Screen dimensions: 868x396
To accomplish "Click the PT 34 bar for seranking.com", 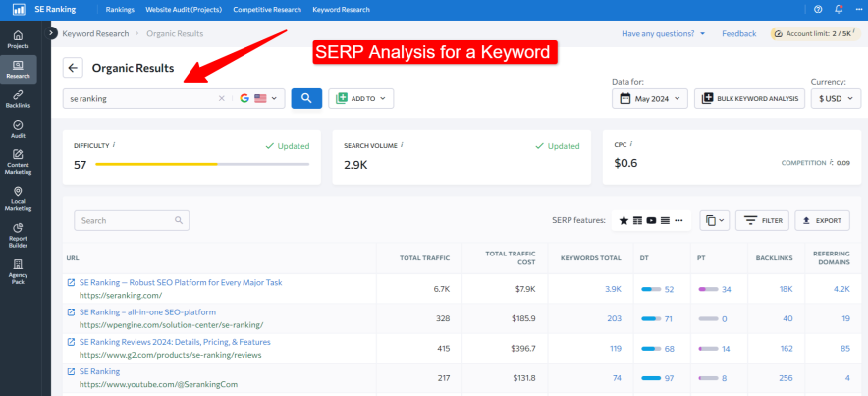I will tap(709, 289).
